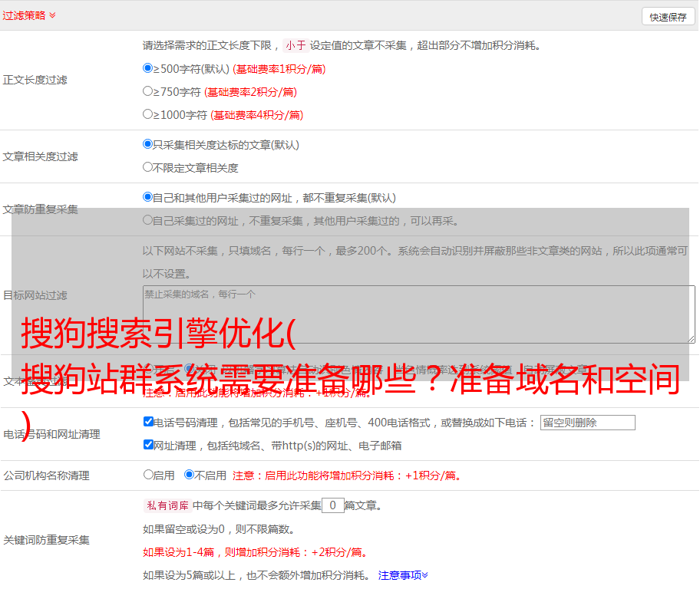Select the ≥750字符 length option
This screenshot has width=700, height=589.
coord(147,91)
